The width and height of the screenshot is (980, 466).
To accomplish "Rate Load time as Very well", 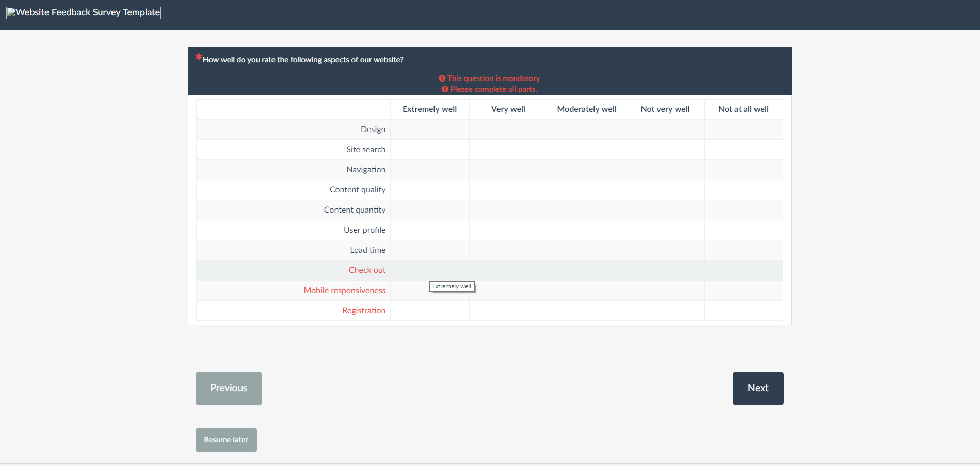I will 508,250.
